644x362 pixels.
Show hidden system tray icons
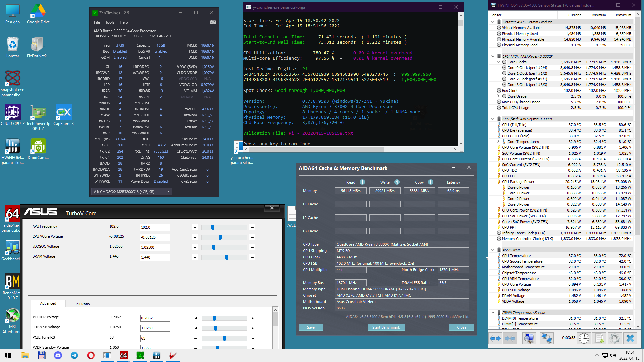click(597, 355)
